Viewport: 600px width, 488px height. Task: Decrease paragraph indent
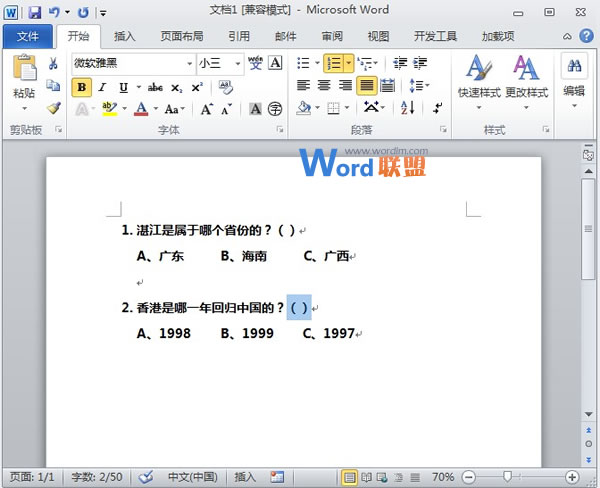400,63
